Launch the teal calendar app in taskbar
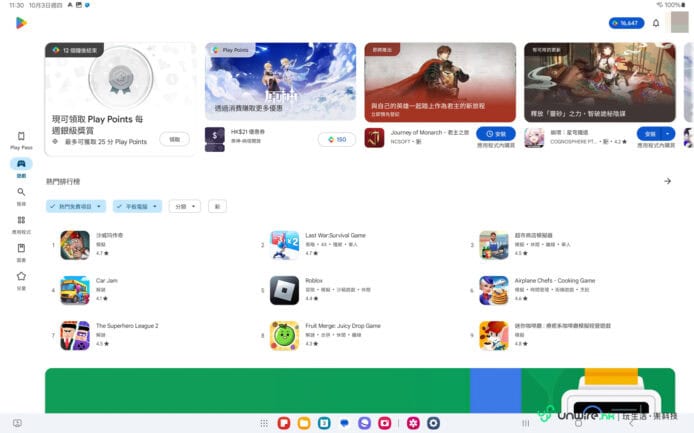694x433 pixels. (x=324, y=423)
